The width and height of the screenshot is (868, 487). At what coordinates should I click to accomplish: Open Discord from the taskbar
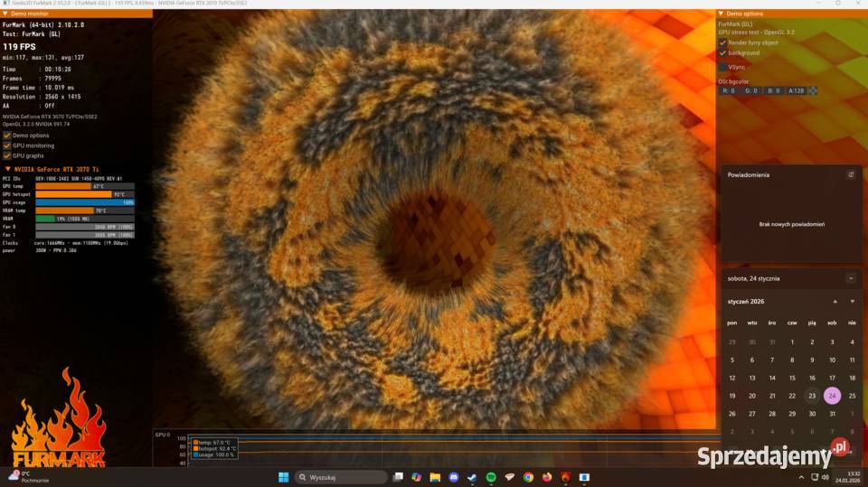pyautogui.click(x=454, y=477)
